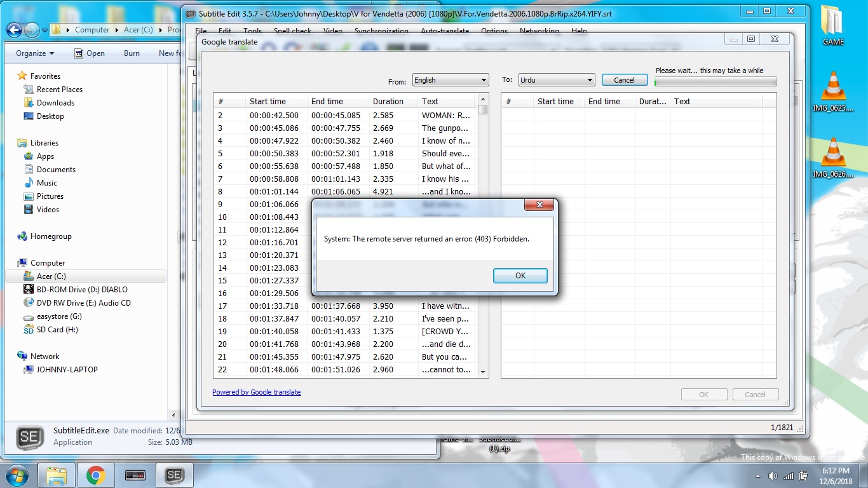The width and height of the screenshot is (868, 488).
Task: Click the battery/power icon in system tray
Action: [x=803, y=475]
